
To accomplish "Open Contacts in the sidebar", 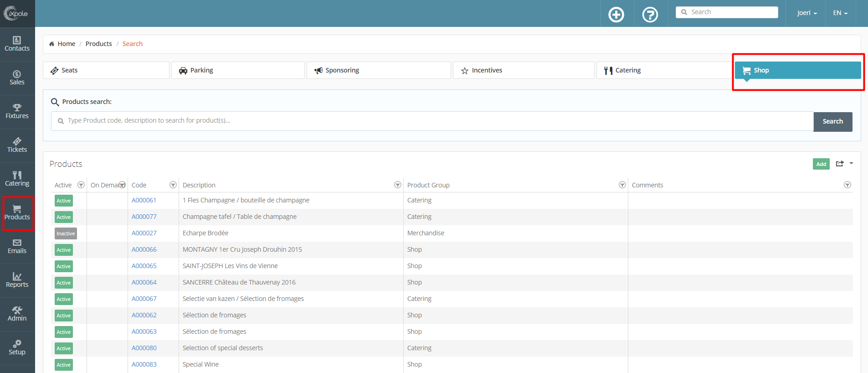I will tap(17, 44).
